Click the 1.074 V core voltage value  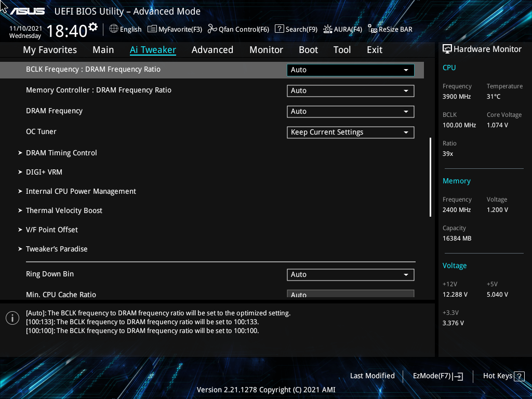pos(497,125)
